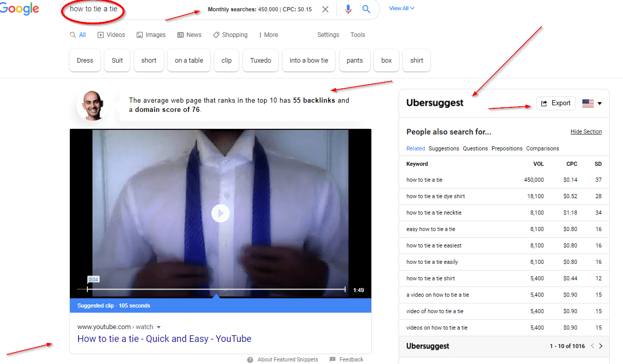
Task: Click keyword 'how to tie a tie dye shirt'
Action: click(x=436, y=196)
